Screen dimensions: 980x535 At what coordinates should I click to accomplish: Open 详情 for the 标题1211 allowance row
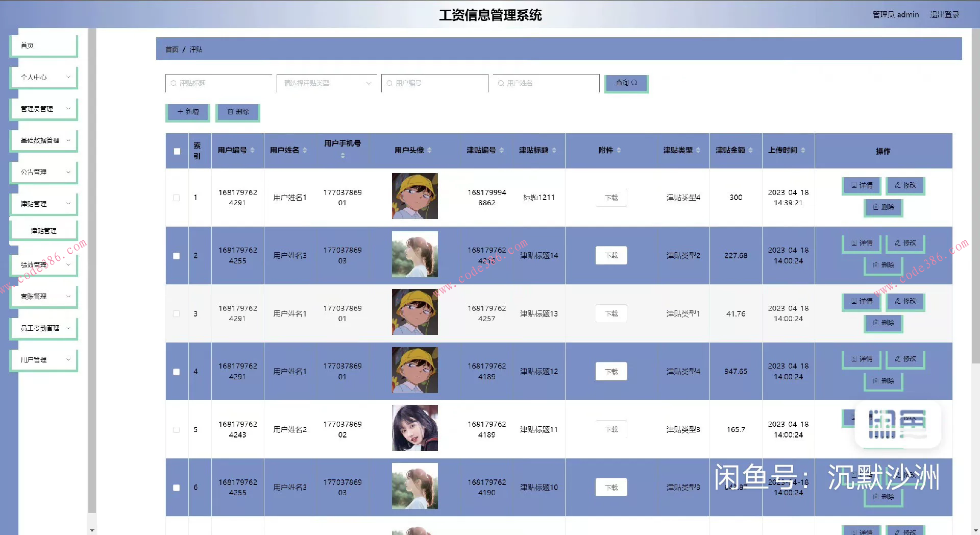(x=861, y=186)
